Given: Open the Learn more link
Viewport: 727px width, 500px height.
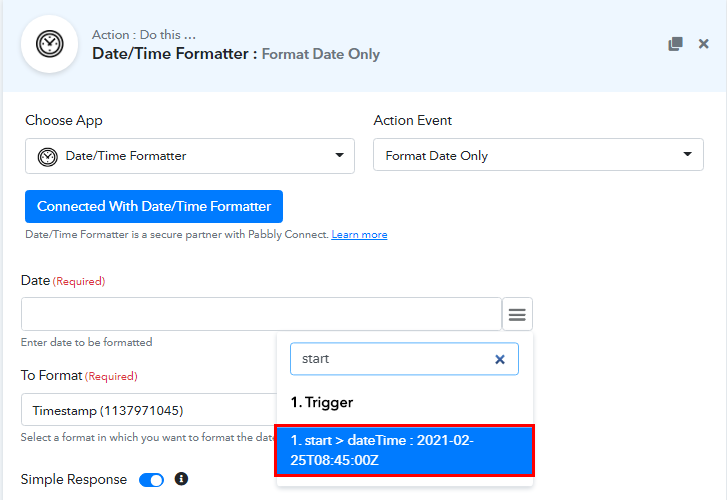Looking at the screenshot, I should [359, 235].
